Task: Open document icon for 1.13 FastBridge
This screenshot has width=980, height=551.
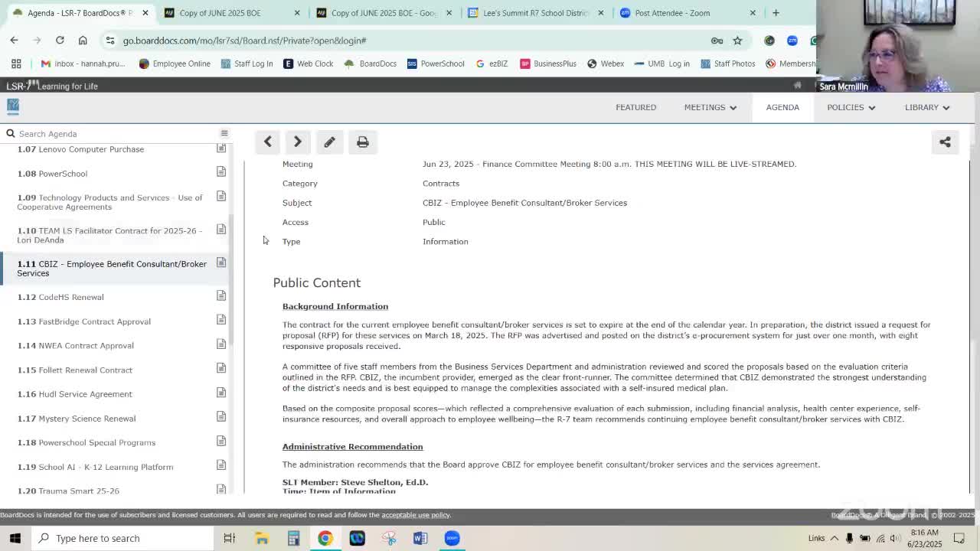Action: (x=220, y=320)
